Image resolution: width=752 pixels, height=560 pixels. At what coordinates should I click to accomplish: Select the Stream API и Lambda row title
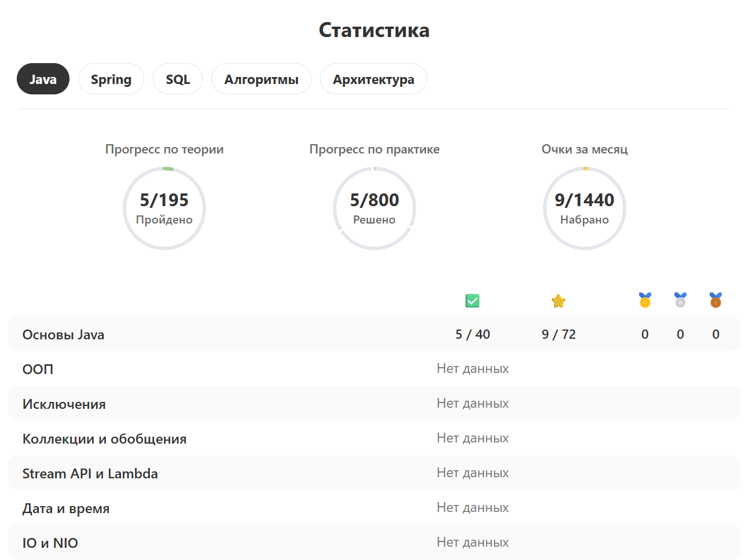pyautogui.click(x=90, y=474)
